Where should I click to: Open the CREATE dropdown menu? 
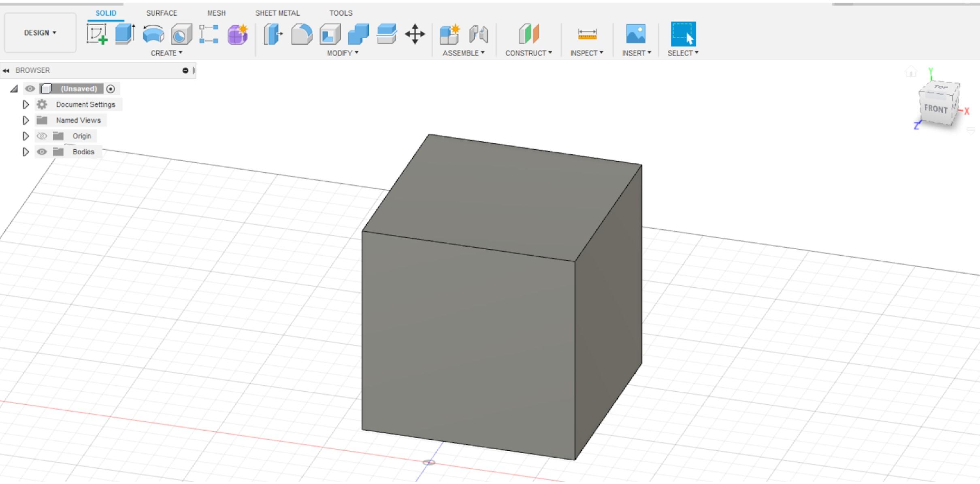tap(166, 53)
